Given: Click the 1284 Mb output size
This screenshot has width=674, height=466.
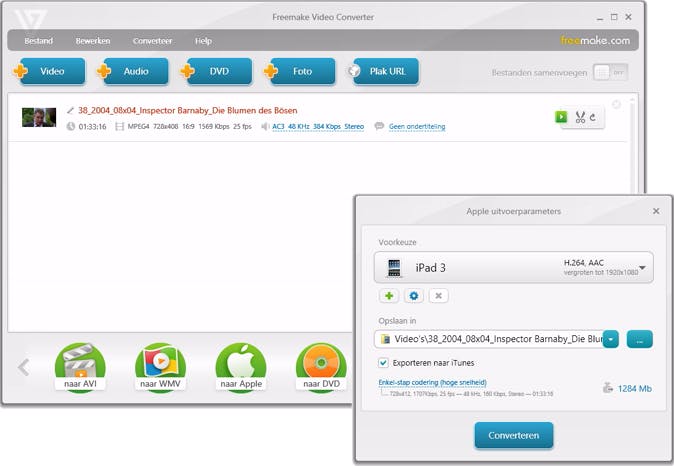Looking at the screenshot, I should pyautogui.click(x=634, y=389).
